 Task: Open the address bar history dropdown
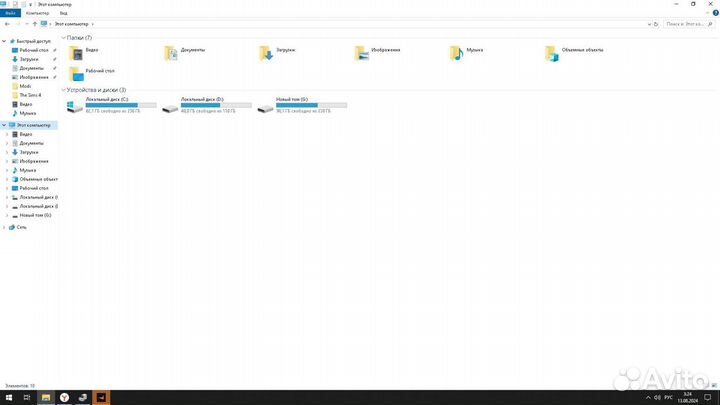(650, 22)
